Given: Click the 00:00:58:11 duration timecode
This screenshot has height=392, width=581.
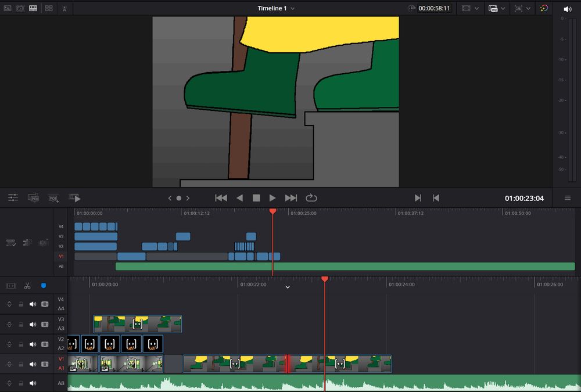Looking at the screenshot, I should (x=434, y=9).
